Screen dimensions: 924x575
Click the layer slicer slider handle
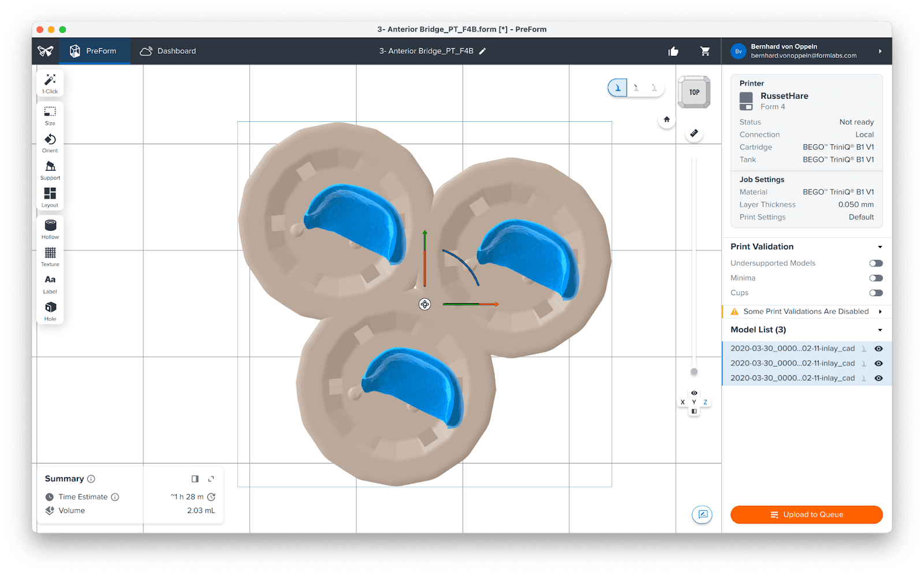(694, 372)
